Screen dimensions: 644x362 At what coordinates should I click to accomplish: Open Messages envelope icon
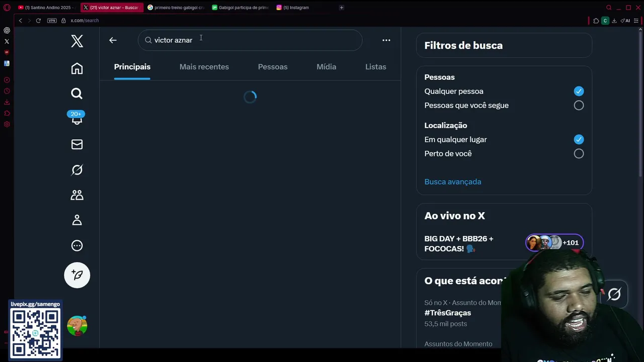[77, 144]
